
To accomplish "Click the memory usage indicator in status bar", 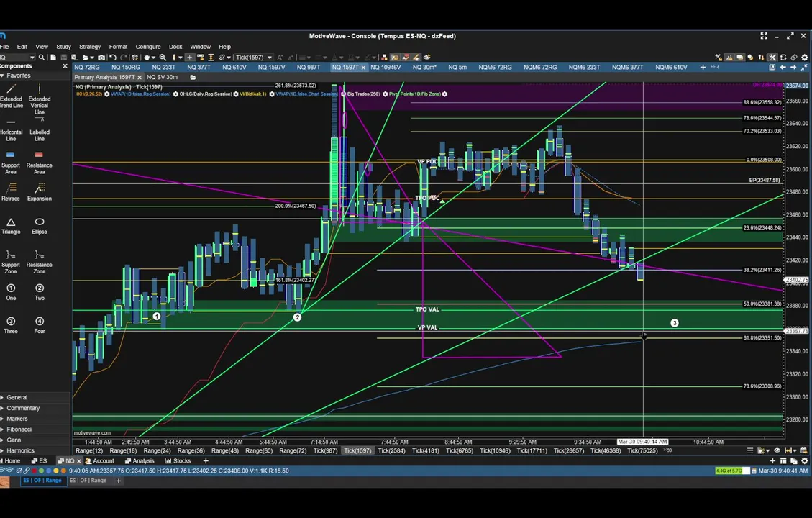I will tap(731, 471).
